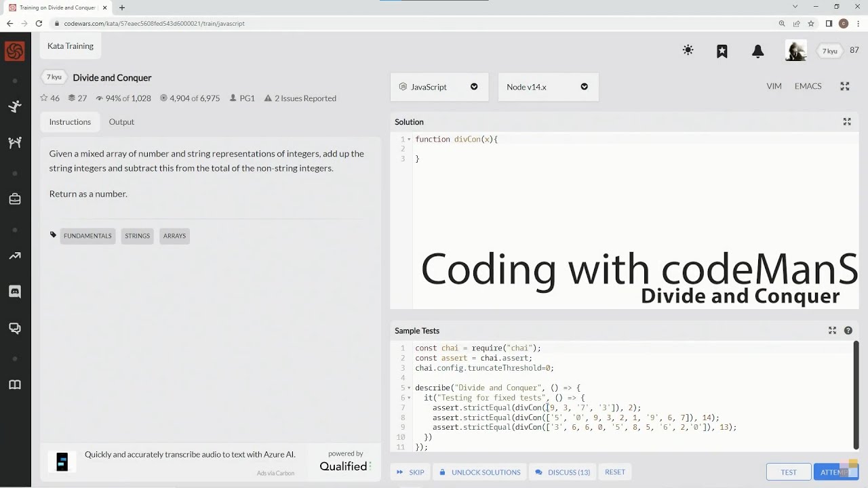The image size is (868, 488).
Task: Open the tab search chevron
Action: pos(795,7)
